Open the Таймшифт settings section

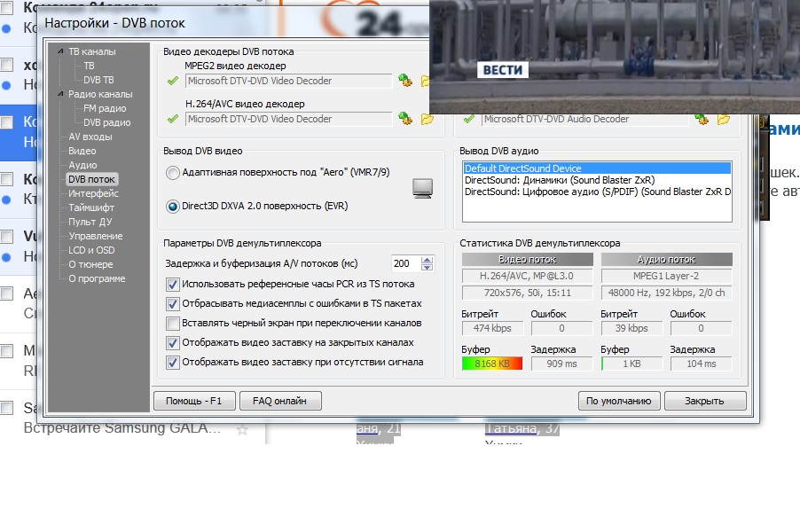[91, 207]
